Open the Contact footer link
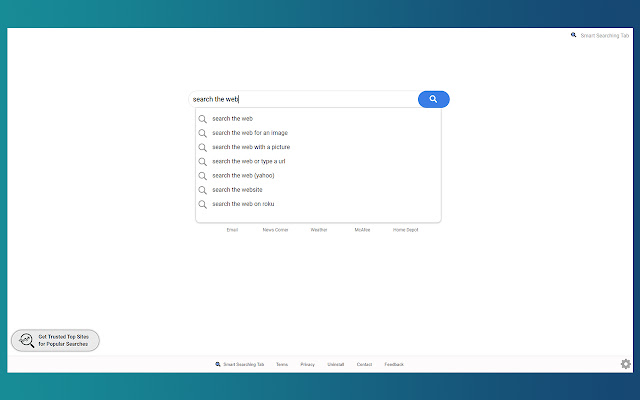 pos(364,364)
